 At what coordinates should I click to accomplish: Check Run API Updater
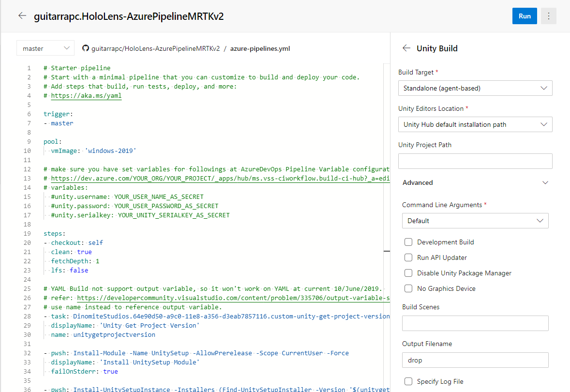coord(408,257)
